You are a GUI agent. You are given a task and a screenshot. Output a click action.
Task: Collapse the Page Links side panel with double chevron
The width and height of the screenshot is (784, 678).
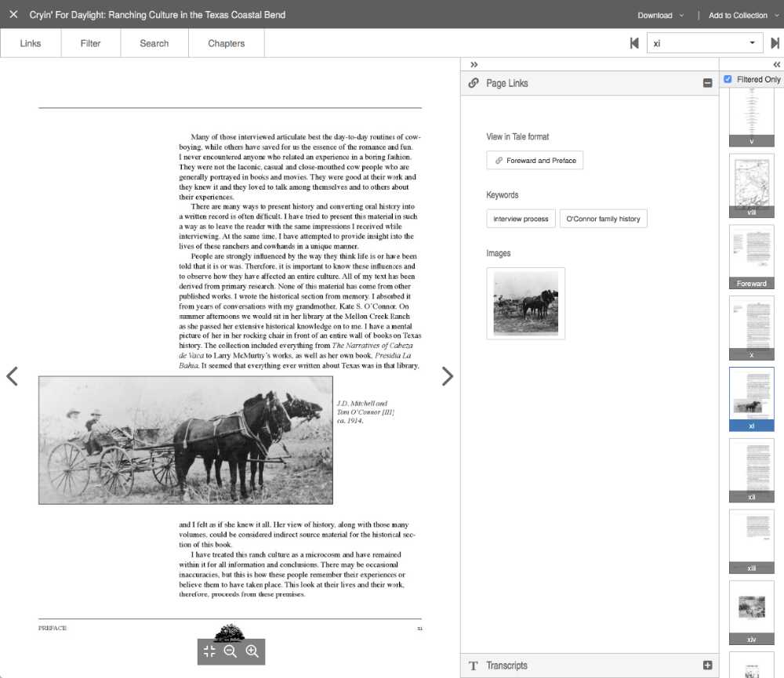tap(474, 64)
